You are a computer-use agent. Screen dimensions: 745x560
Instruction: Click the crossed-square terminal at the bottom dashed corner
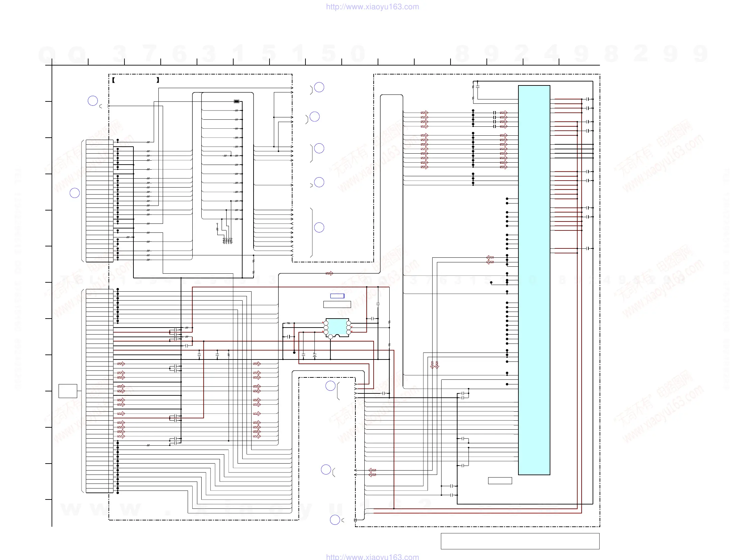click(x=355, y=520)
